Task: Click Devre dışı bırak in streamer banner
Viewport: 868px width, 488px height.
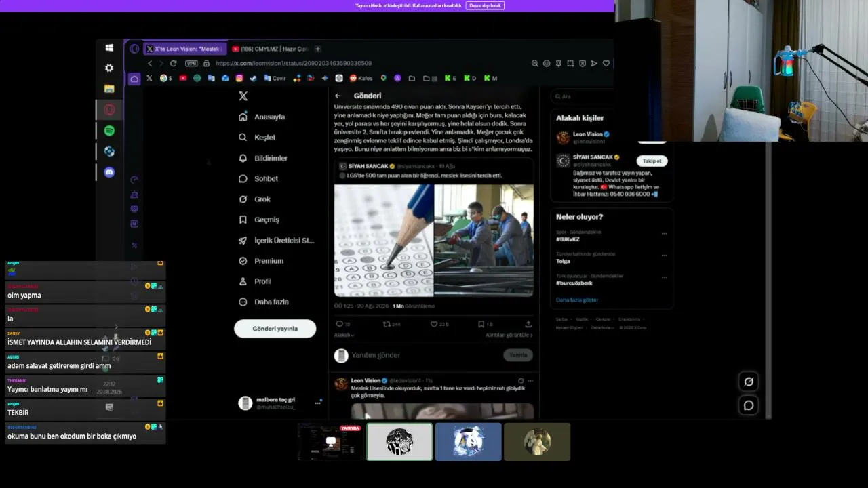Action: (485, 5)
